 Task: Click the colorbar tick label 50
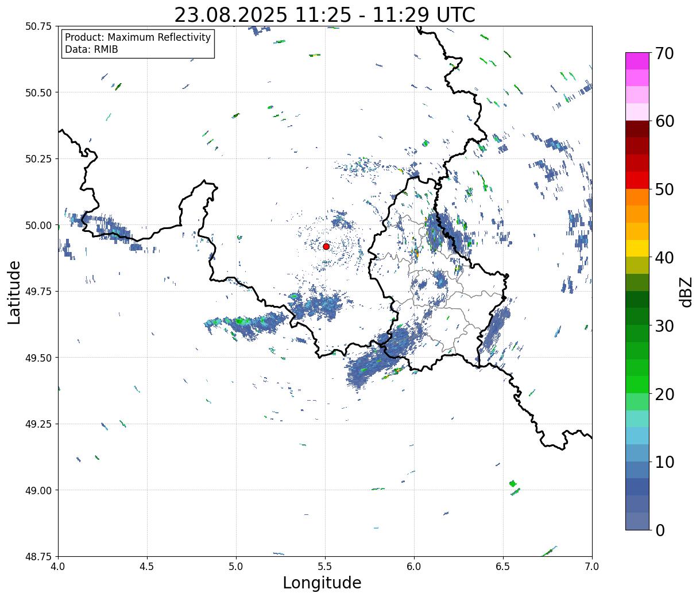pyautogui.click(x=664, y=189)
